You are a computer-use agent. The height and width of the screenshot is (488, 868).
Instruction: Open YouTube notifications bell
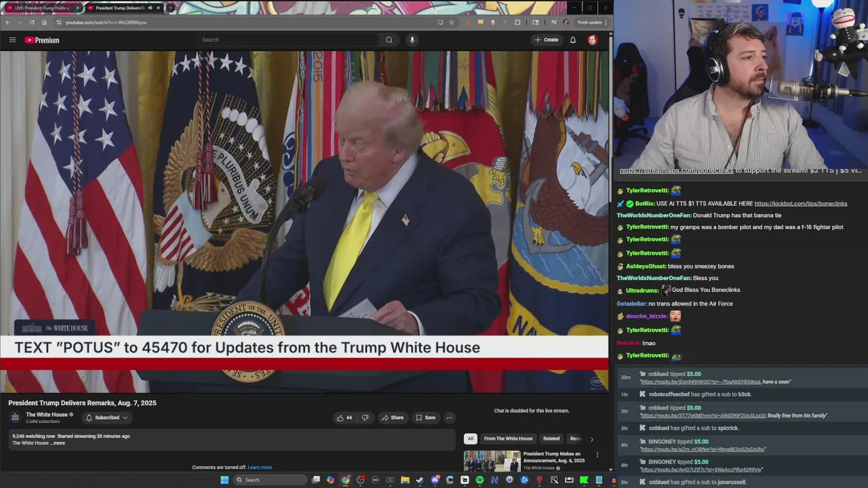click(572, 40)
